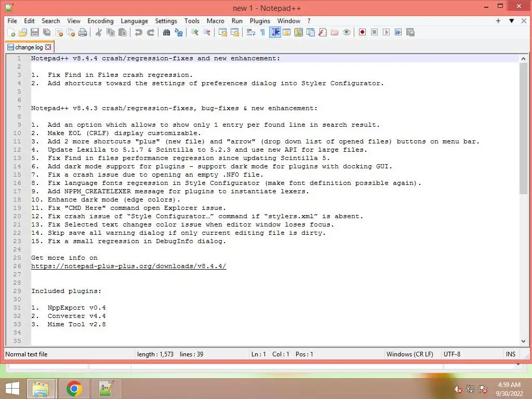The width and height of the screenshot is (532, 399).
Task: Open dropdown arrow list of opened files
Action: pyautogui.click(x=511, y=21)
